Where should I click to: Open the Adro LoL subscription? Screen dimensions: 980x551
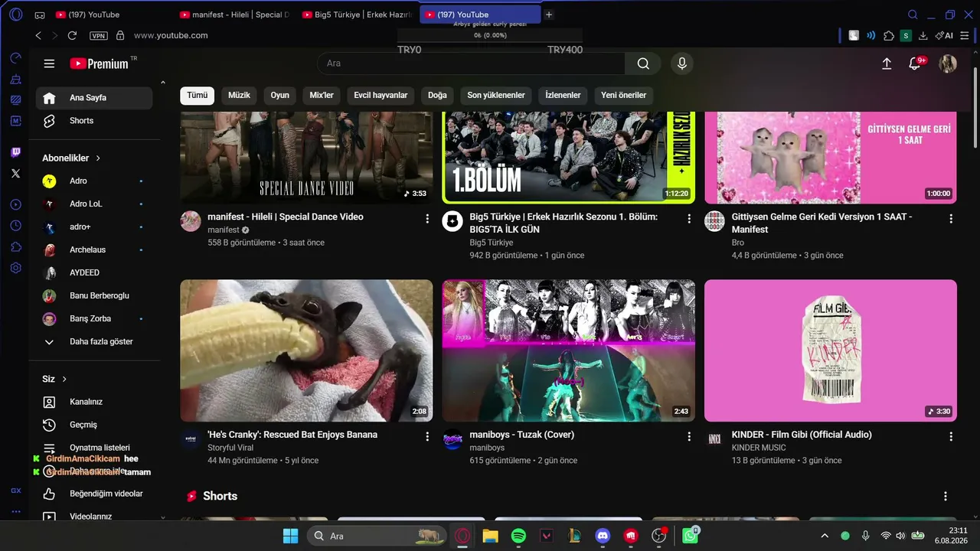94,204
